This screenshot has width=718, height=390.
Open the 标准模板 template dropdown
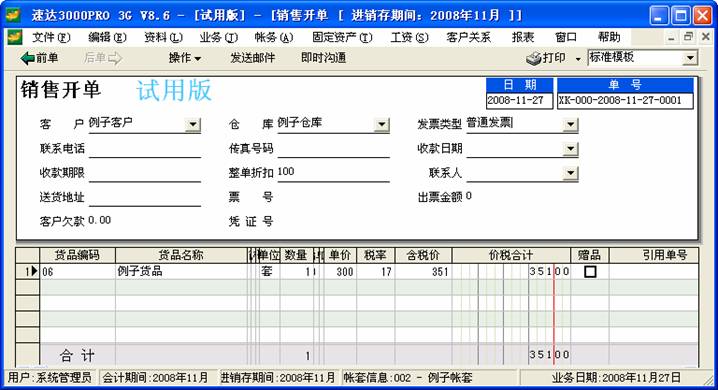pos(690,58)
